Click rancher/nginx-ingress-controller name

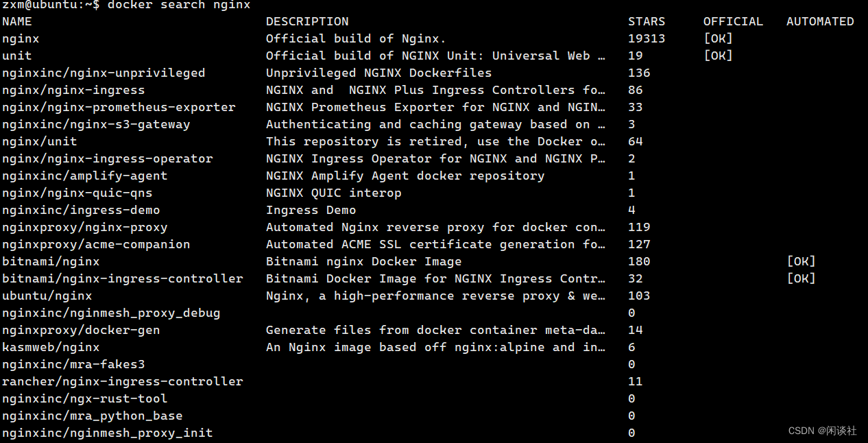[x=122, y=381]
